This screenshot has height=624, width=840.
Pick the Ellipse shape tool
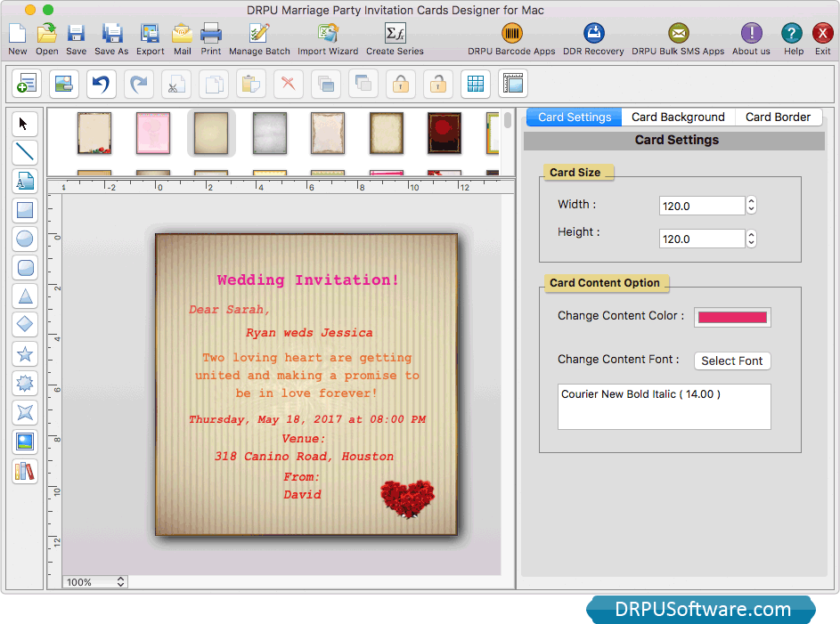[x=25, y=239]
